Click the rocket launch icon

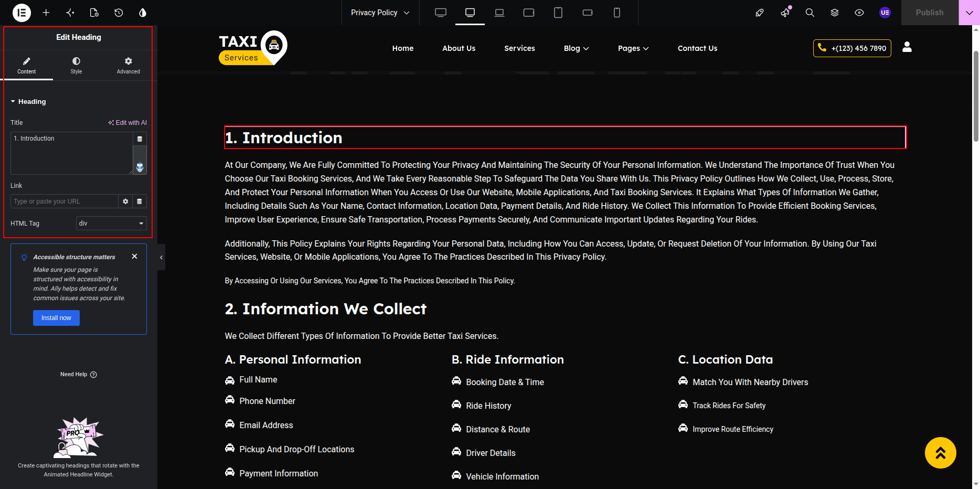760,13
